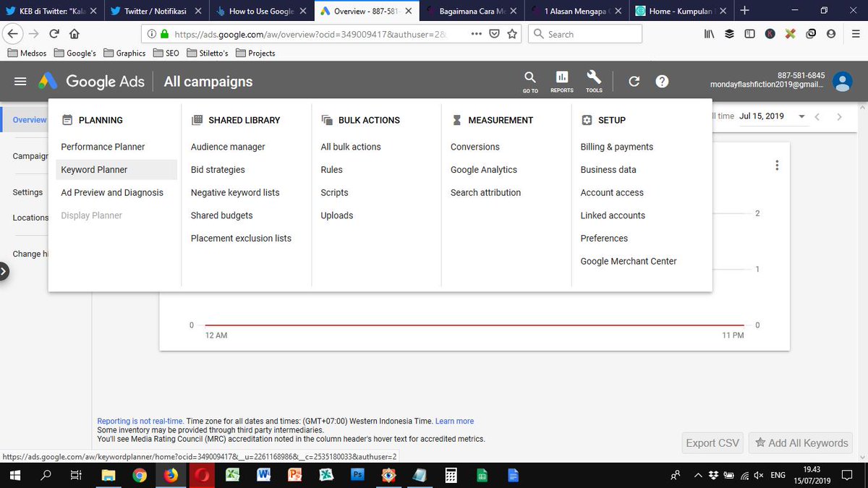Open the Calculator from the taskbar
The width and height of the screenshot is (868, 488).
(x=451, y=475)
